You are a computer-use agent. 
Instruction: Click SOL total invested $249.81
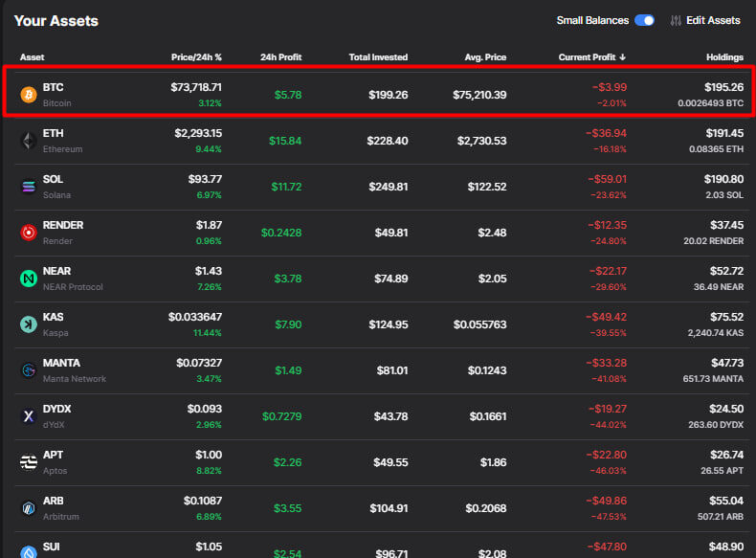(389, 187)
